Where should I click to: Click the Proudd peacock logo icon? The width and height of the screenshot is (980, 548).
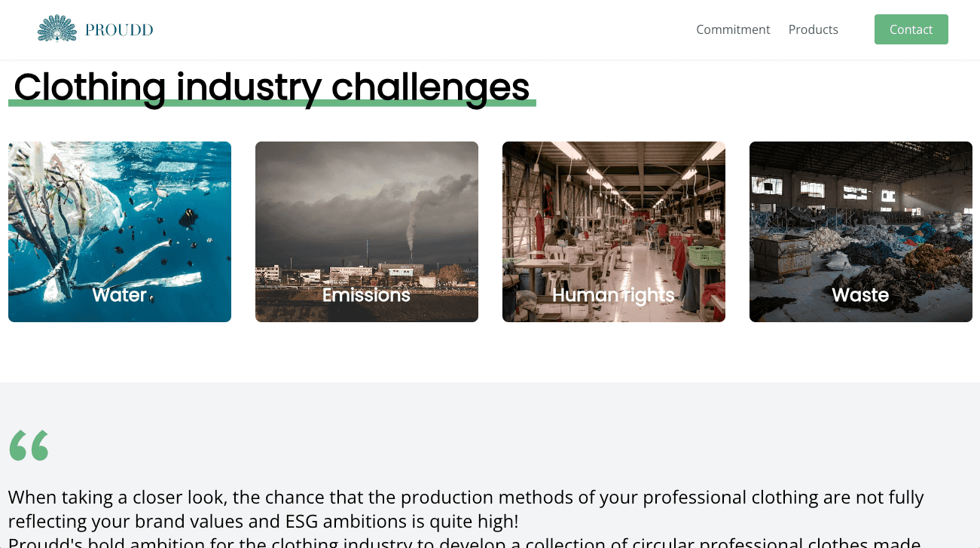[57, 29]
